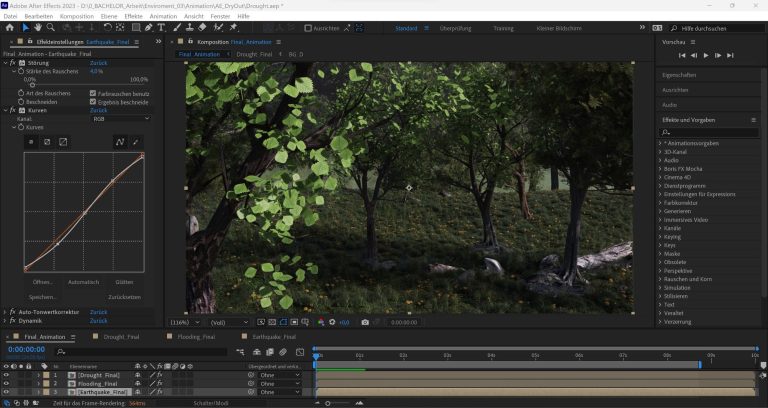The image size is (768, 408).
Task: Click the snapshot camera icon under viewer
Action: [x=365, y=322]
